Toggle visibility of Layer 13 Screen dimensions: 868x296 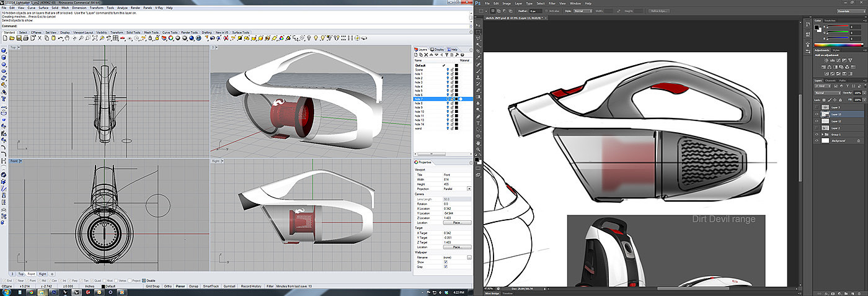pyautogui.click(x=816, y=114)
